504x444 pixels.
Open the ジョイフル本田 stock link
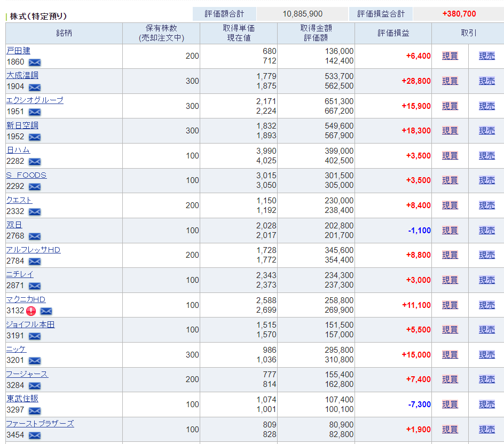point(30,324)
